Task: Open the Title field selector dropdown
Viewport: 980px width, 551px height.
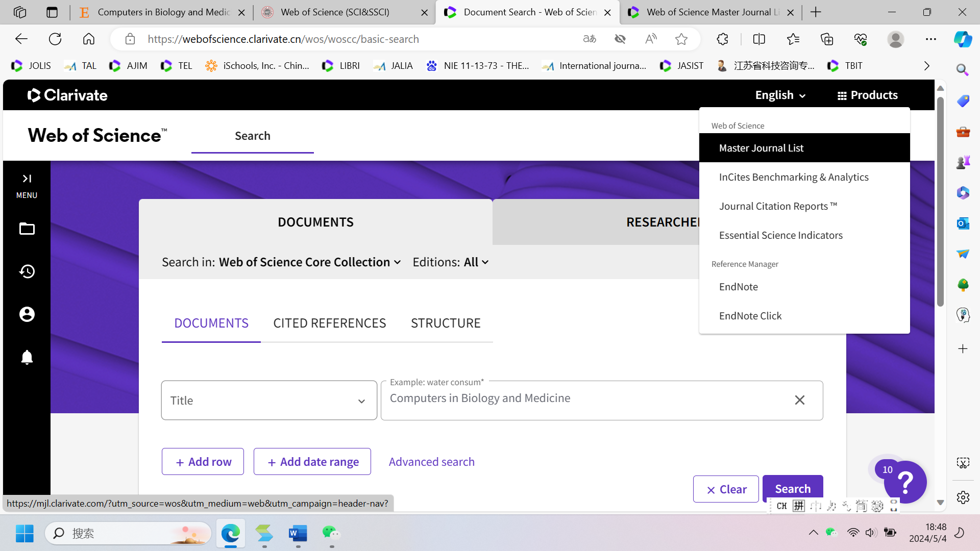Action: click(x=269, y=400)
